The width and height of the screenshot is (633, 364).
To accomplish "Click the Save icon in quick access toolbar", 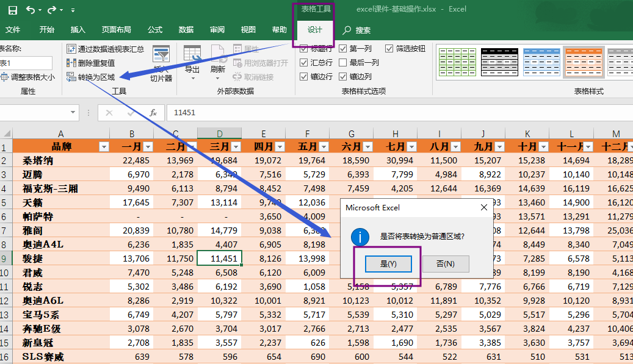I will (x=13, y=10).
